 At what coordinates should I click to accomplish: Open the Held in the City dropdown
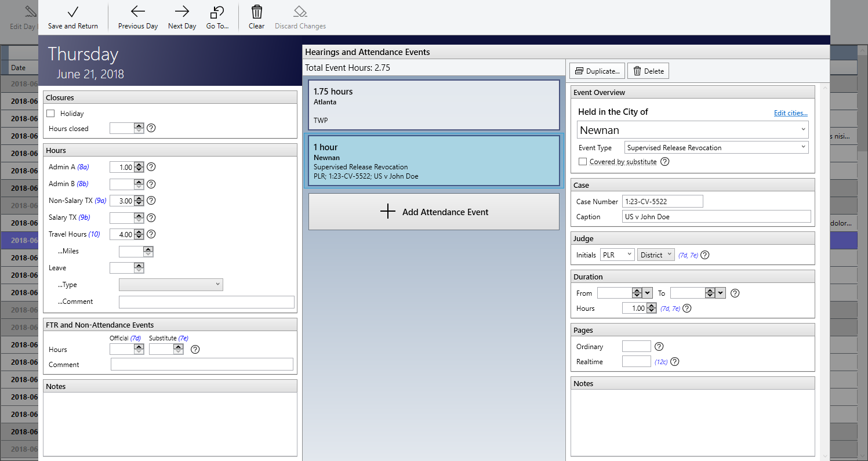[x=693, y=130]
